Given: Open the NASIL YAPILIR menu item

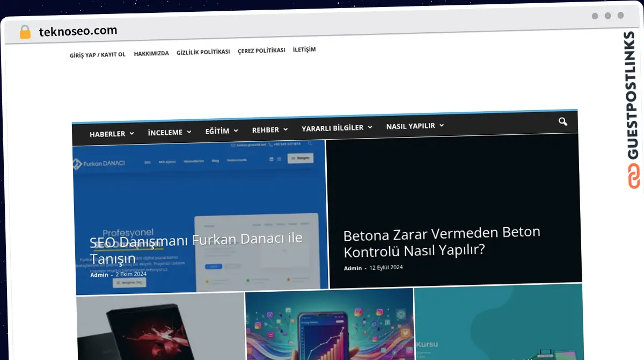Looking at the screenshot, I should tap(411, 126).
